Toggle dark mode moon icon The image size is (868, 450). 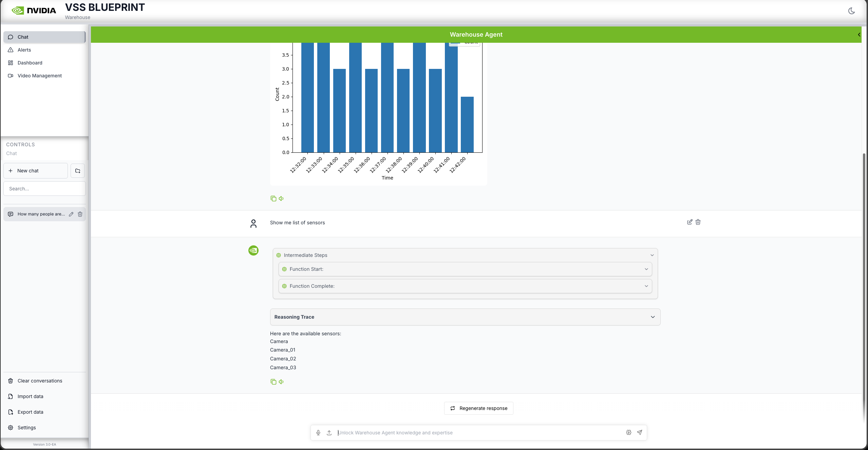pos(851,11)
